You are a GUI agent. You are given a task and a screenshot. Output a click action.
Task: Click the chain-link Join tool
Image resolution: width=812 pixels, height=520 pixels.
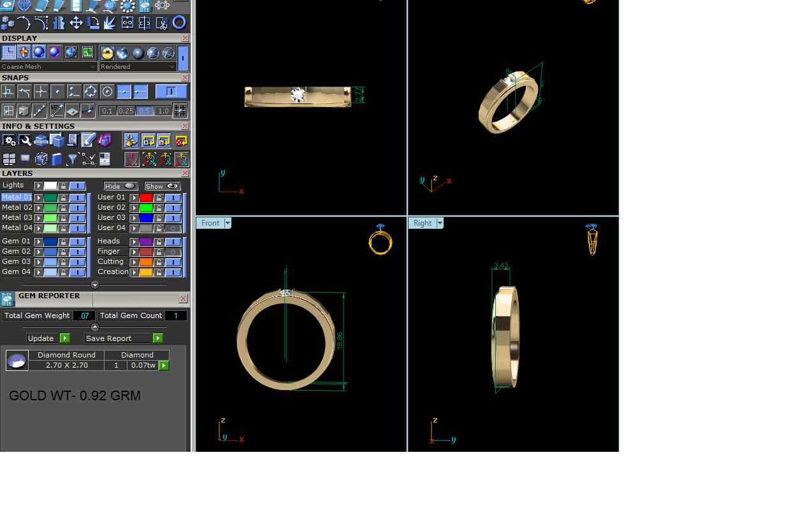pyautogui.click(x=127, y=23)
